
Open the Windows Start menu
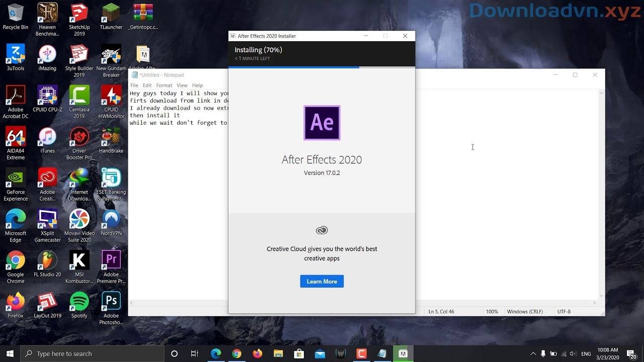10,353
